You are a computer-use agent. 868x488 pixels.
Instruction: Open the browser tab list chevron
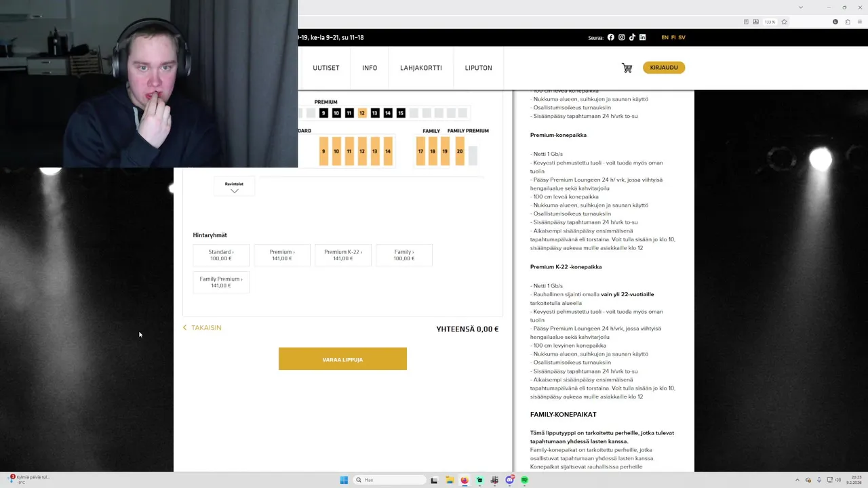pyautogui.click(x=801, y=7)
